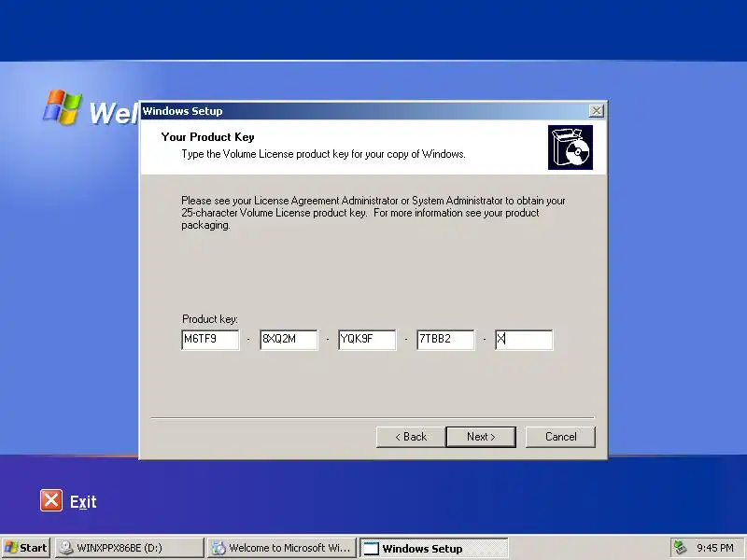Click the Windows Setup title bar

[364, 111]
